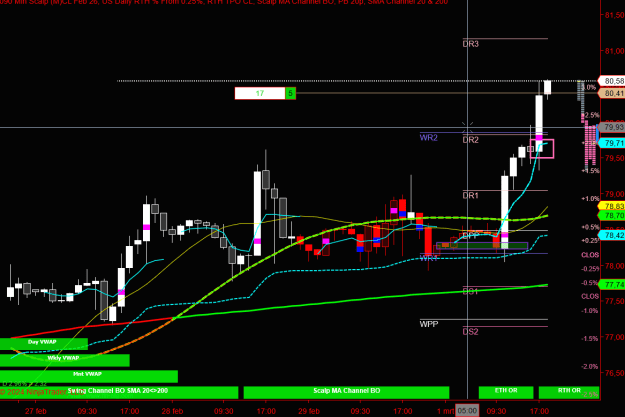Screen dimensions: 625x417
Task: Click the DPP pivot label
Action: (x=470, y=236)
